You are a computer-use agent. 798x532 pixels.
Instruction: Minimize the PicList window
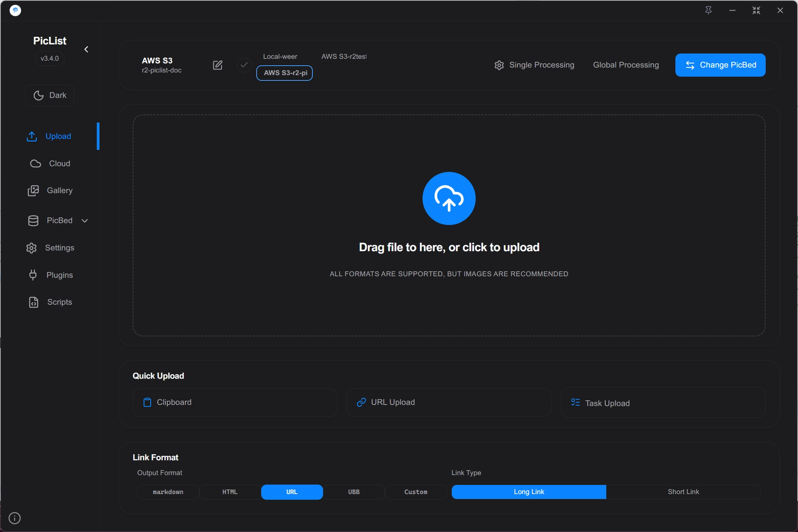click(x=732, y=10)
